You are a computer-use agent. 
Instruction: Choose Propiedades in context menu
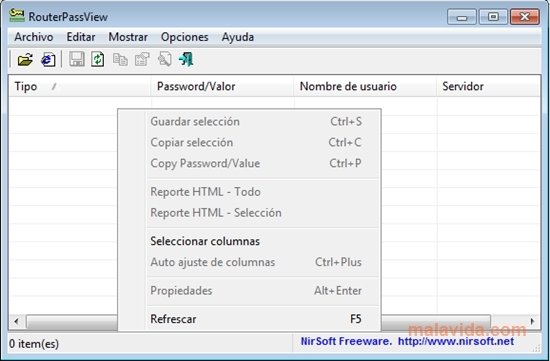(x=250, y=291)
